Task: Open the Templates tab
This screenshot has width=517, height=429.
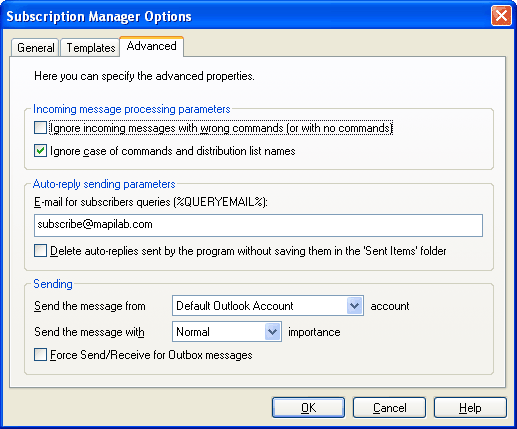Action: click(90, 48)
